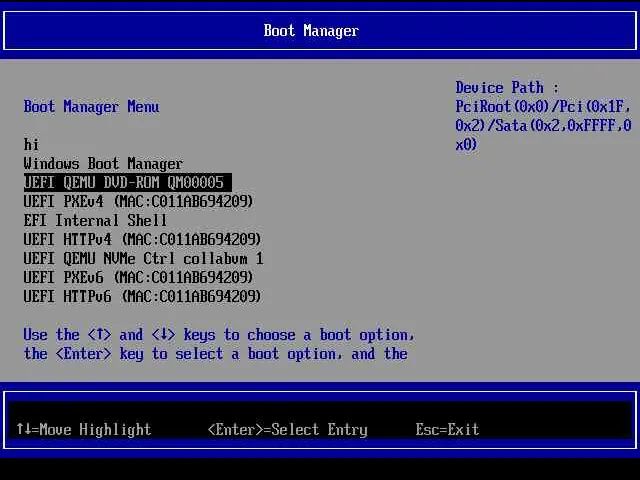
Task: Pick the UEFI PXEv4 boot option
Action: point(138,201)
